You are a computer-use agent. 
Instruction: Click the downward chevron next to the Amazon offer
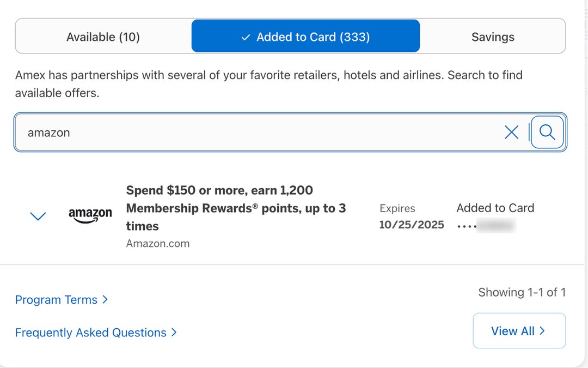pos(38,216)
